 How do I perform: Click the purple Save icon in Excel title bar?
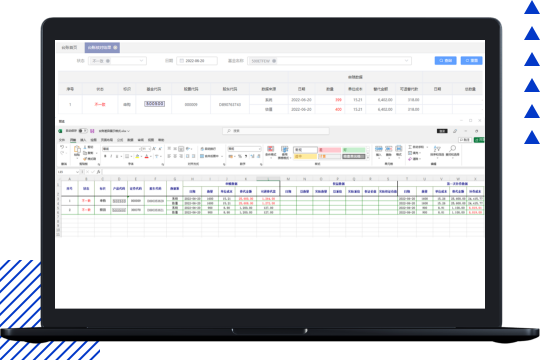[x=92, y=131]
